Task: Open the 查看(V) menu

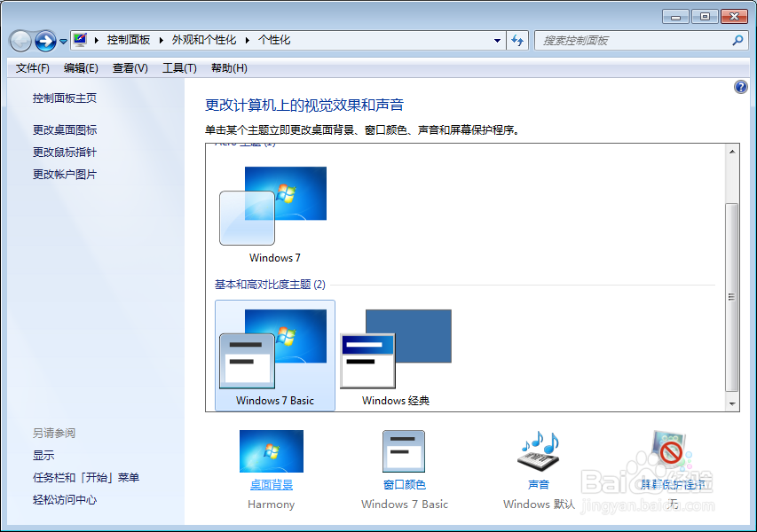Action: (130, 68)
